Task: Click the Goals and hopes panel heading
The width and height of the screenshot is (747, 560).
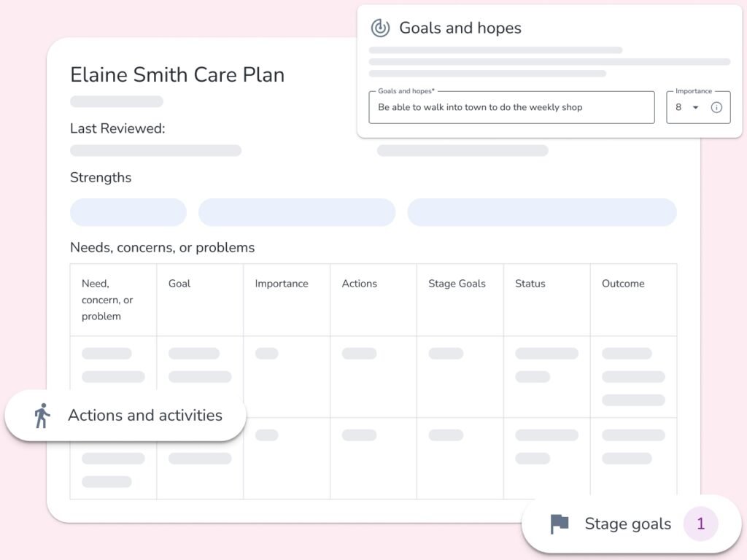Action: [460, 28]
